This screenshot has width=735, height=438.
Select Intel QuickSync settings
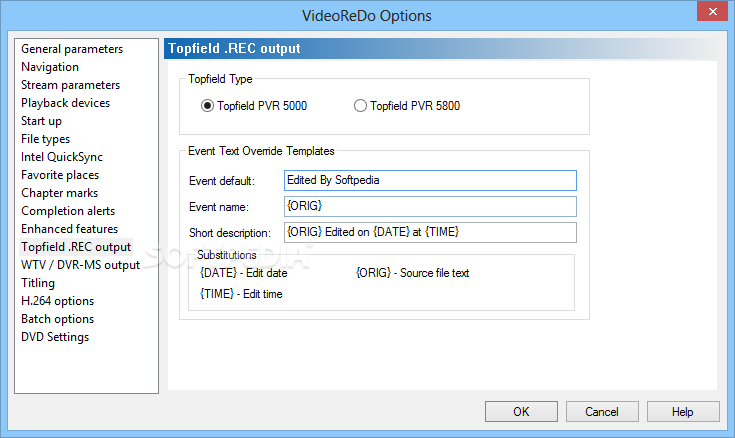pos(62,157)
